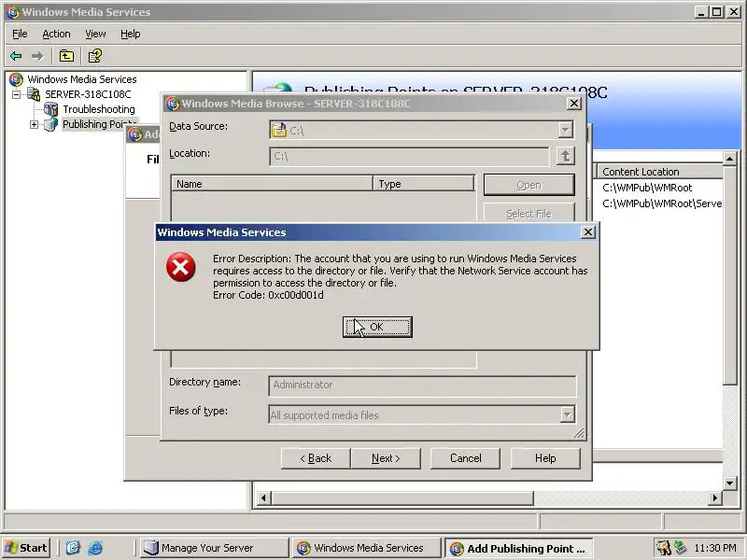Select the C:\WMPub\WMRoot\Serve entry

coord(662,203)
